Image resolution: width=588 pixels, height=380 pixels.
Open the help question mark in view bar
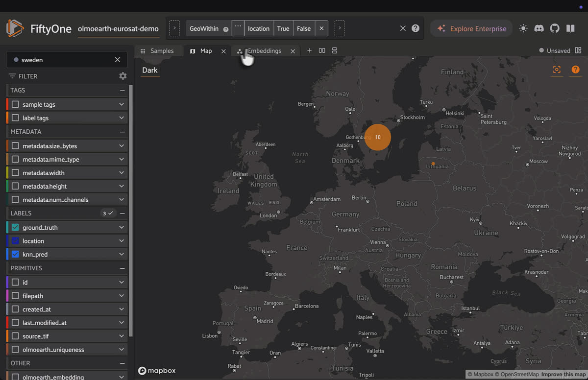click(x=416, y=28)
